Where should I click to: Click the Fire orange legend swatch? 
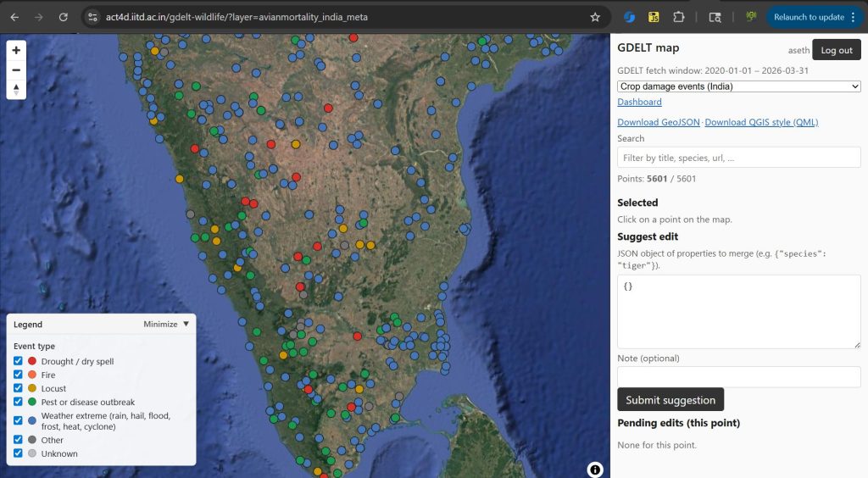click(x=32, y=375)
